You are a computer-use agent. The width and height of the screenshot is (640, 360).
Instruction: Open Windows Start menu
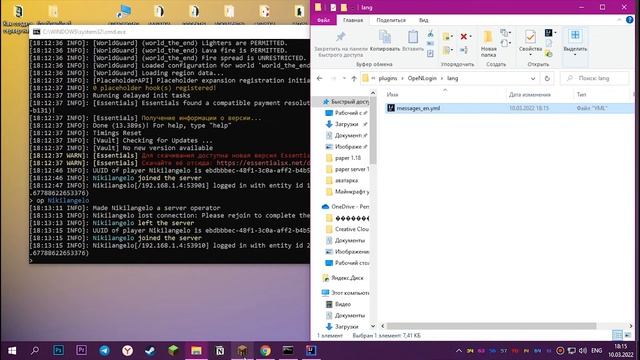(x=12, y=350)
